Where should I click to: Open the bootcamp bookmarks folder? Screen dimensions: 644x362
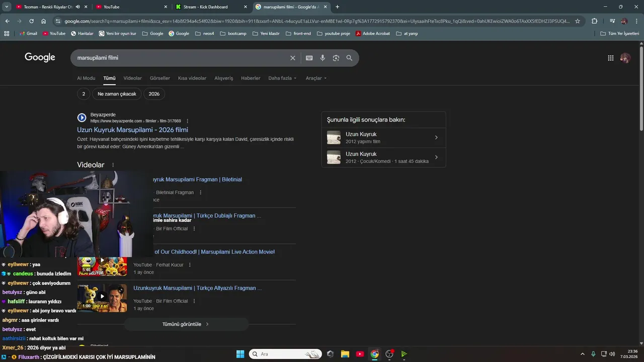tap(233, 33)
